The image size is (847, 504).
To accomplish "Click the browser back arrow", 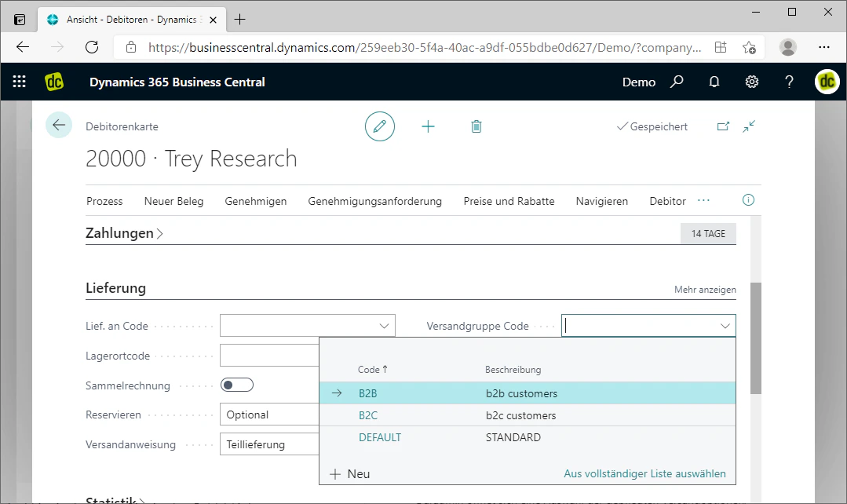I will pyautogui.click(x=23, y=47).
